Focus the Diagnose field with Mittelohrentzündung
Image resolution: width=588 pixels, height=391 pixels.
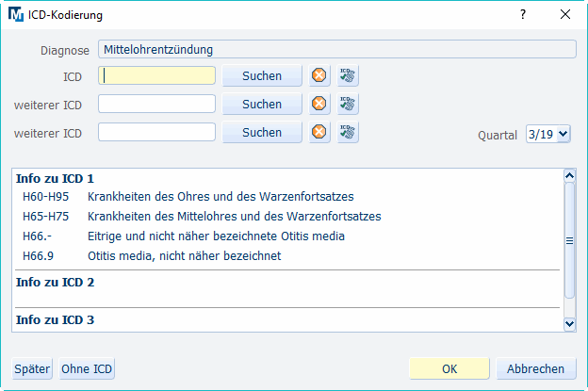(x=337, y=49)
